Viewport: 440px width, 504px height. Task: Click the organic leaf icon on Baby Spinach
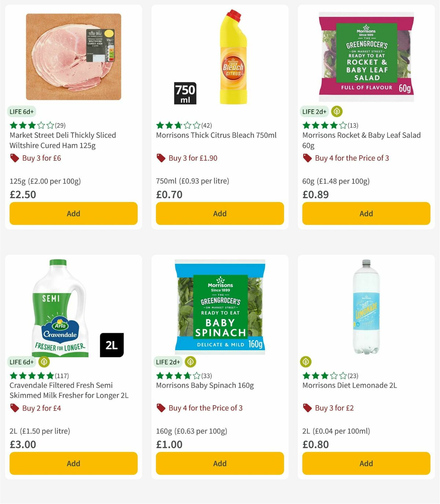coord(191,362)
